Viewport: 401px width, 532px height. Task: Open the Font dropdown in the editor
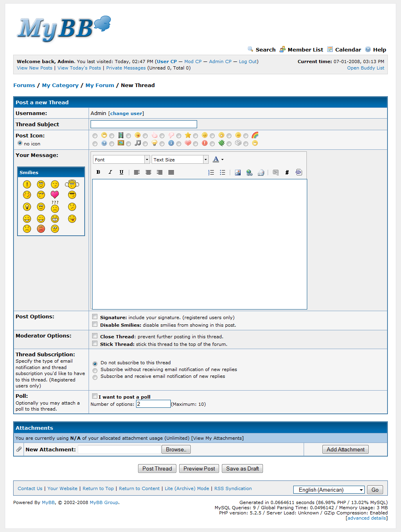point(121,159)
